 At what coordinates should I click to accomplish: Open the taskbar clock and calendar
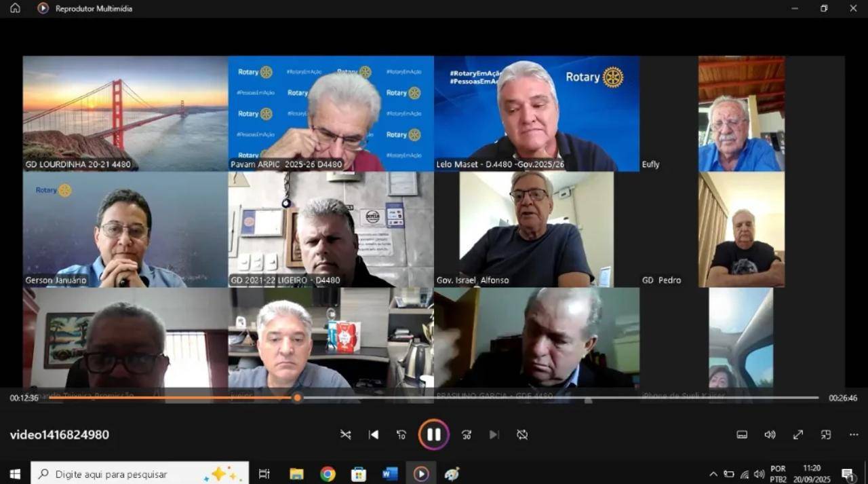812,474
